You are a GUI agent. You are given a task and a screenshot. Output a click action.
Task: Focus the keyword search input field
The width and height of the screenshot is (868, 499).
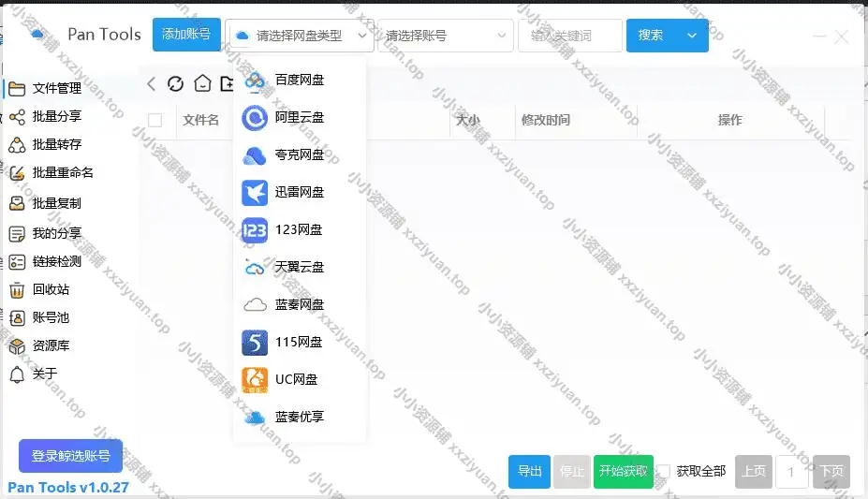[570, 36]
